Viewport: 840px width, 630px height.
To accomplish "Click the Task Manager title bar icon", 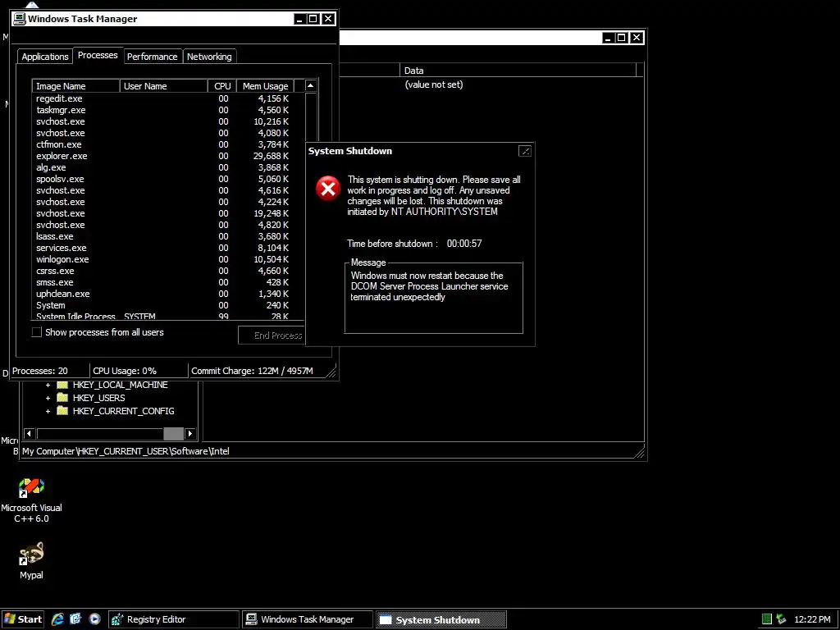I will [x=20, y=19].
